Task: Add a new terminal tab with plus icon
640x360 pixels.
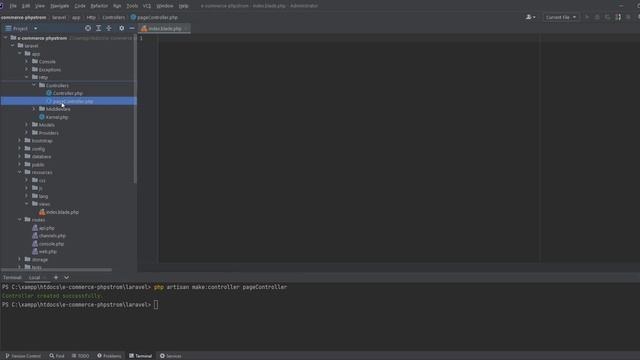Action: click(56, 278)
